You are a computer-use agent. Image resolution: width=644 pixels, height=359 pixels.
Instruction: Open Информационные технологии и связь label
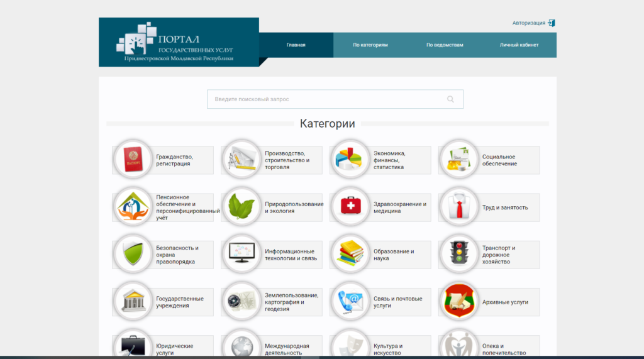click(x=291, y=255)
